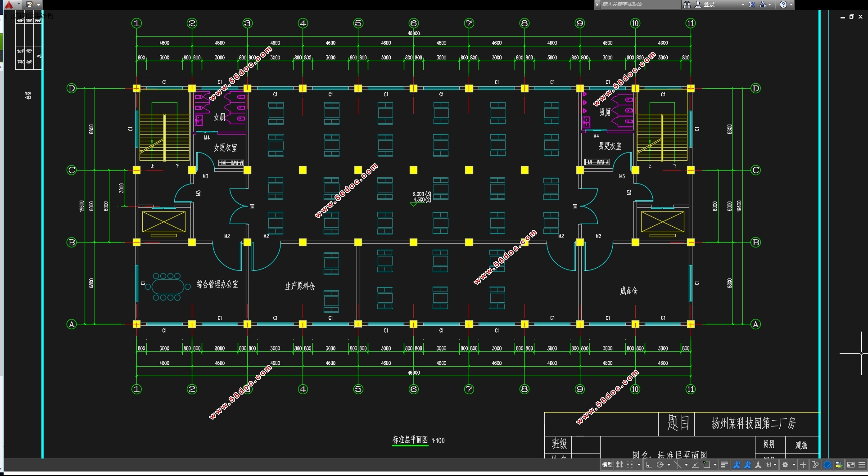
Task: Click the clean screen fullscreen icon
Action: 851,465
